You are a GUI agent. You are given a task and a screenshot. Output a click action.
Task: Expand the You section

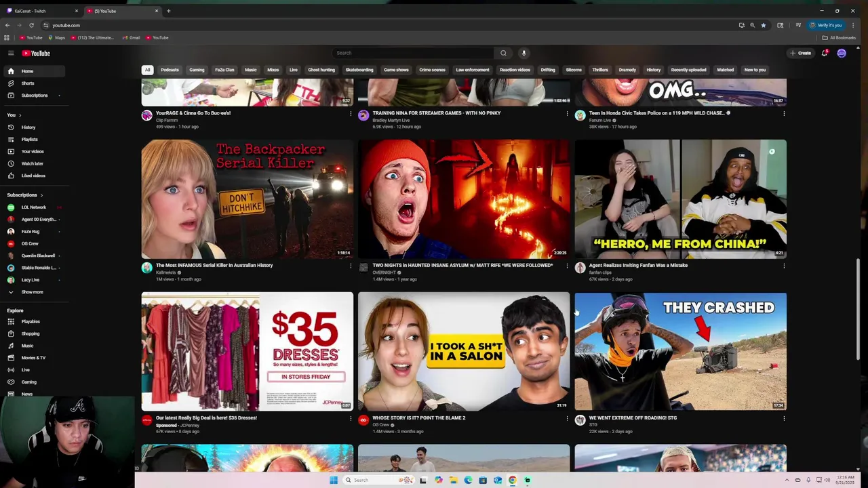click(14, 115)
